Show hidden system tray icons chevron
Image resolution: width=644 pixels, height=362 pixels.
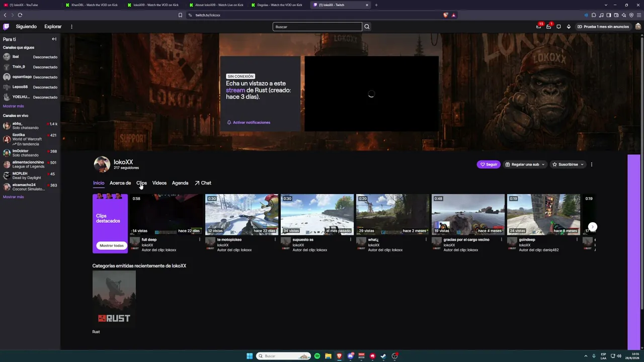click(x=586, y=356)
